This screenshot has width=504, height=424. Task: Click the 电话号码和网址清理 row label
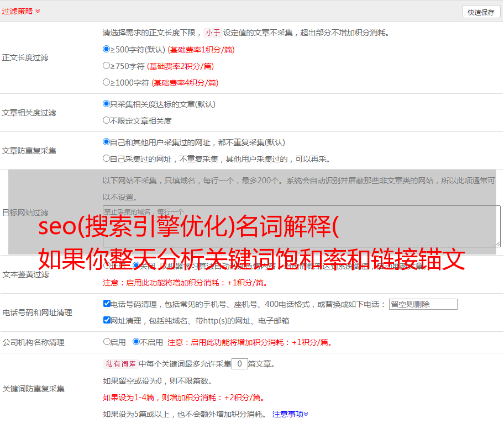[37, 312]
